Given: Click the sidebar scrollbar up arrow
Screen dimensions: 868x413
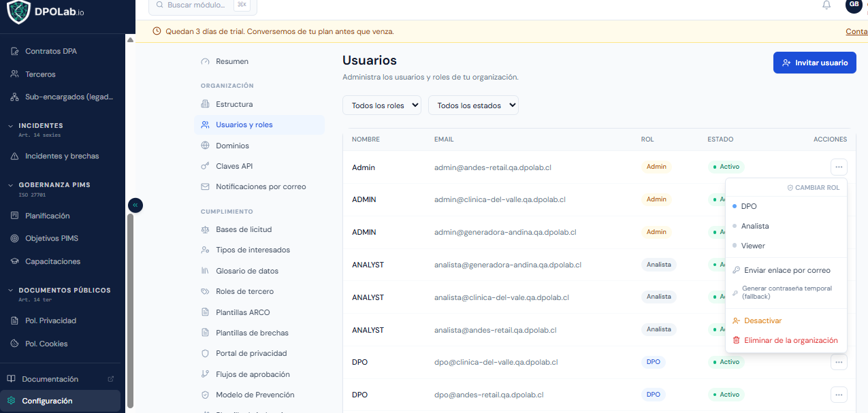Looking at the screenshot, I should [x=131, y=39].
